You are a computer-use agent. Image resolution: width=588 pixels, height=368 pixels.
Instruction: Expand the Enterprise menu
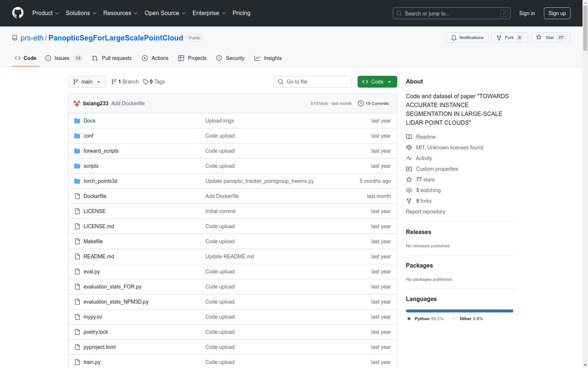tap(209, 13)
